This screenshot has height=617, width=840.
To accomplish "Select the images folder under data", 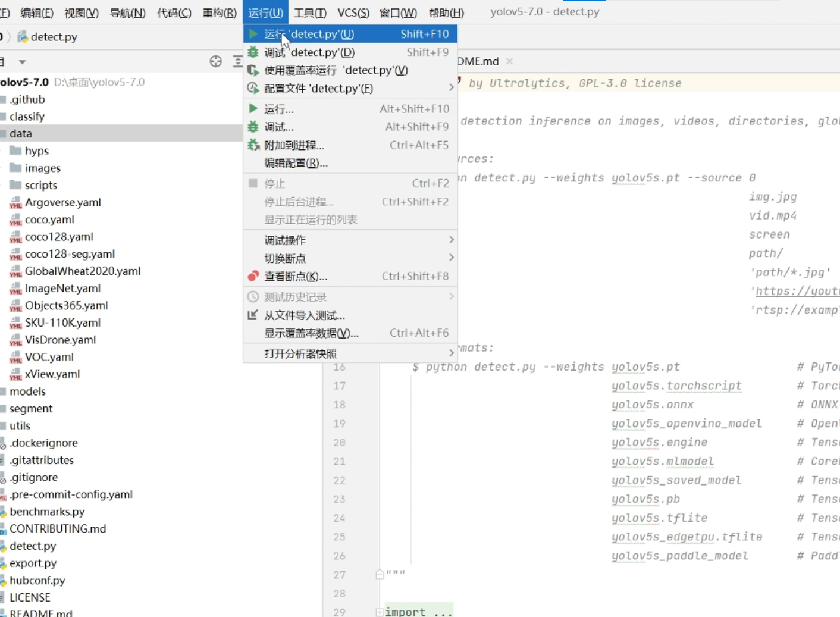I will click(x=43, y=168).
